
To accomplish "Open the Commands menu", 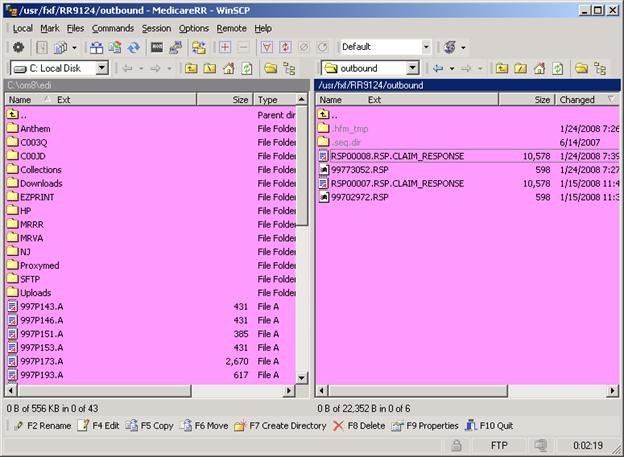I will (112, 28).
